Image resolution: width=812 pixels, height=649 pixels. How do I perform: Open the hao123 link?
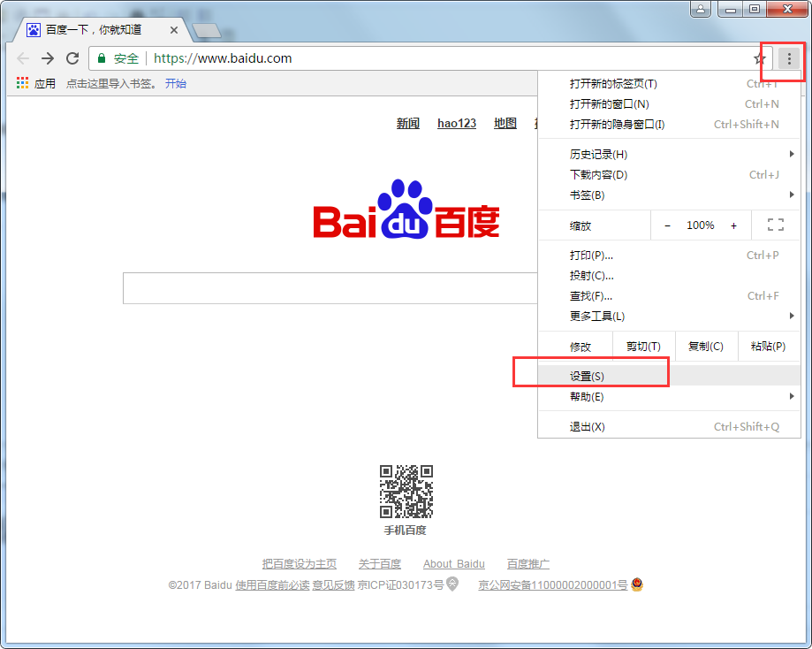[456, 123]
